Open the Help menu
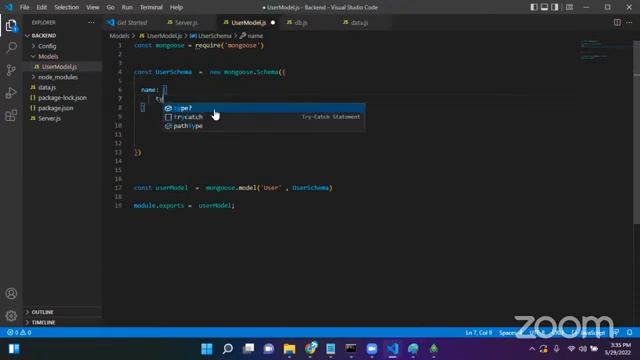Image resolution: width=640 pixels, height=360 pixels. pos(176,7)
